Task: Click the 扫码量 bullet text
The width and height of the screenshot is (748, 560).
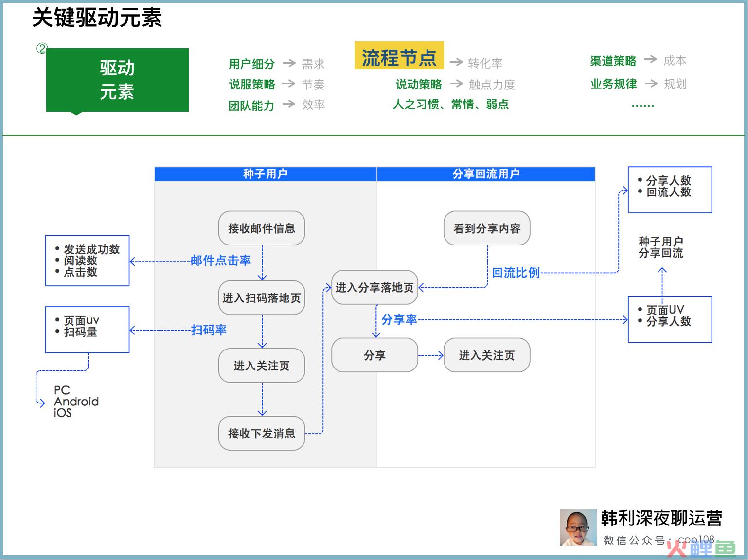Action: pyautogui.click(x=80, y=332)
